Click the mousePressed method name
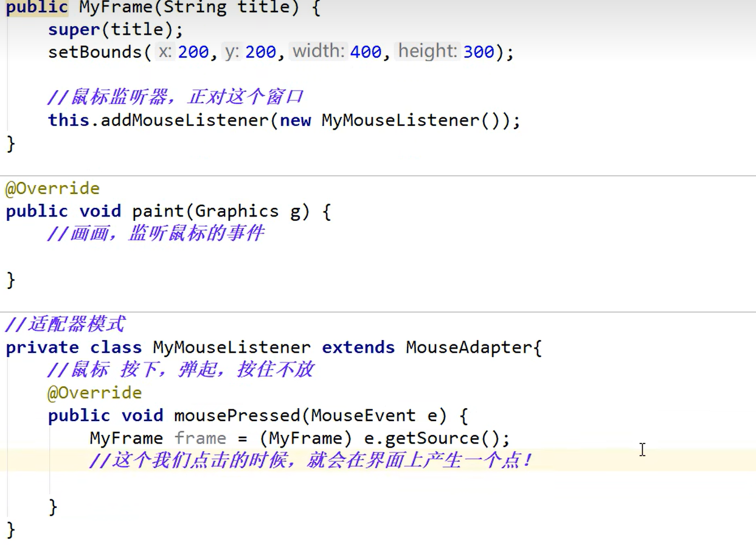756x556 pixels. [x=237, y=415]
